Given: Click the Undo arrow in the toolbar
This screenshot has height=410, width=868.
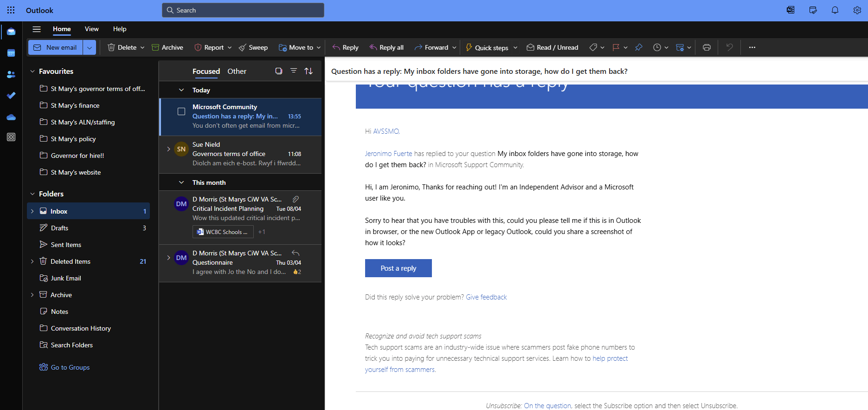Looking at the screenshot, I should click(729, 47).
